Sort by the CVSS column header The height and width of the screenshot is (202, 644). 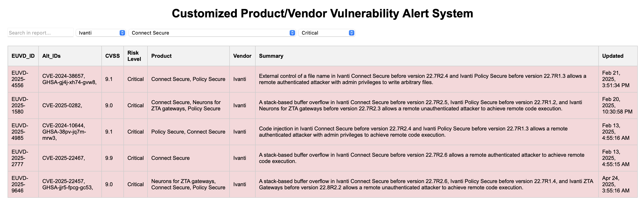coord(113,56)
